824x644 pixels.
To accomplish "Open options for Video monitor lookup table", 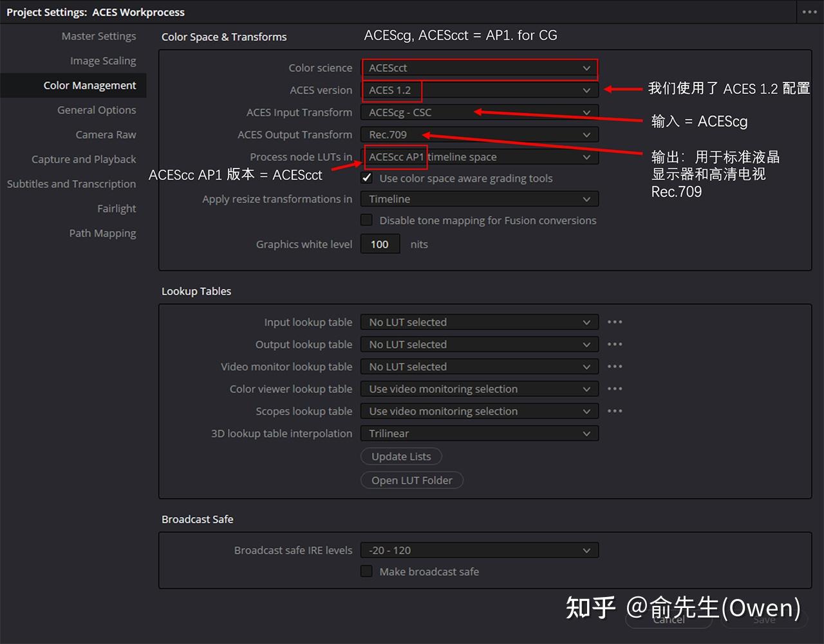I will point(614,366).
